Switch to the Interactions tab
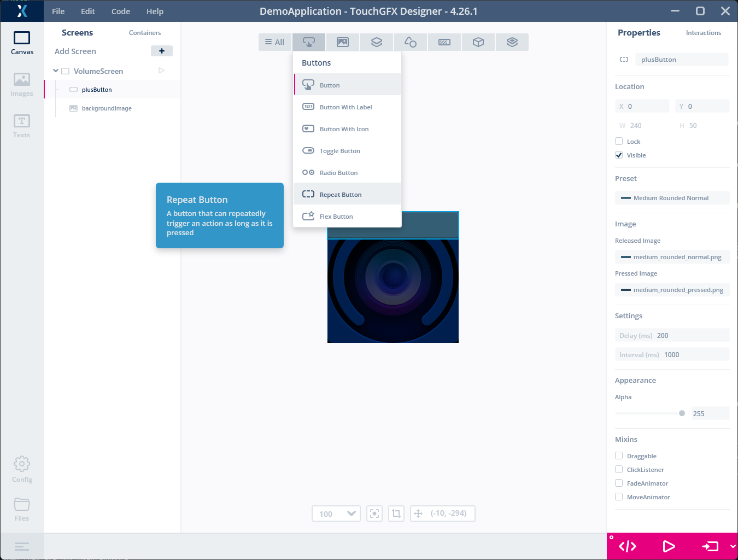 pyautogui.click(x=704, y=33)
